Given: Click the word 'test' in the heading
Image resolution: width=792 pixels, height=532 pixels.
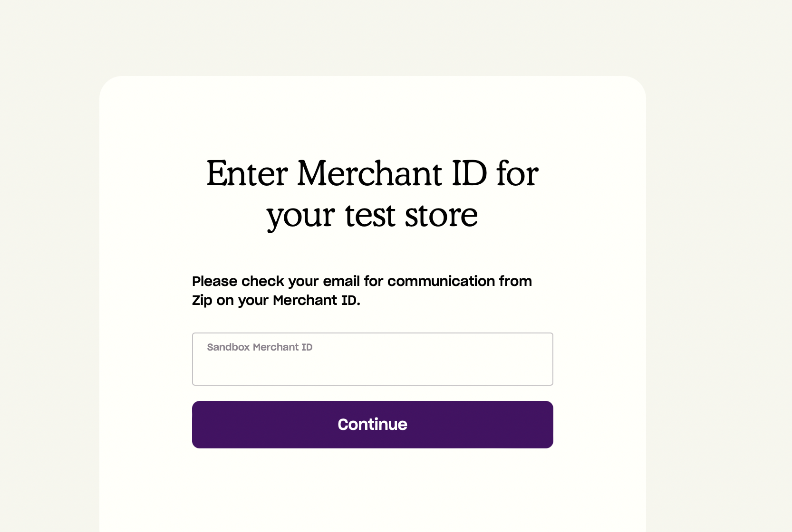Looking at the screenshot, I should pyautogui.click(x=370, y=216).
